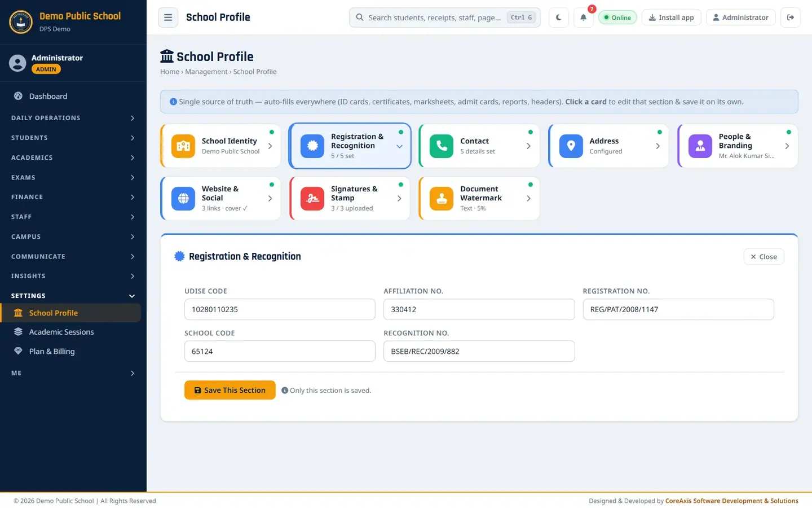The height and width of the screenshot is (508, 812).
Task: Click the Address map pin icon
Action: [571, 146]
